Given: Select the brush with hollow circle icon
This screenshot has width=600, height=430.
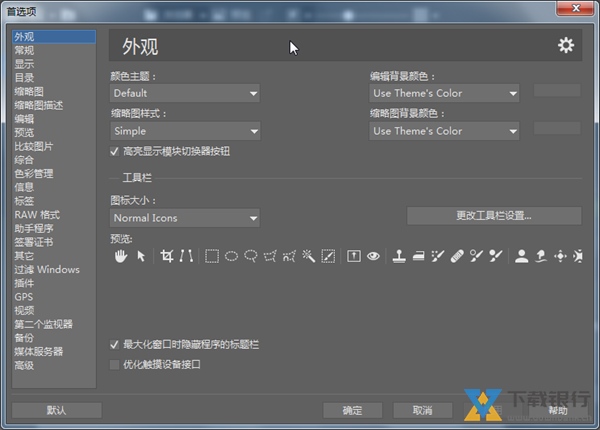Looking at the screenshot, I should tap(476, 256).
